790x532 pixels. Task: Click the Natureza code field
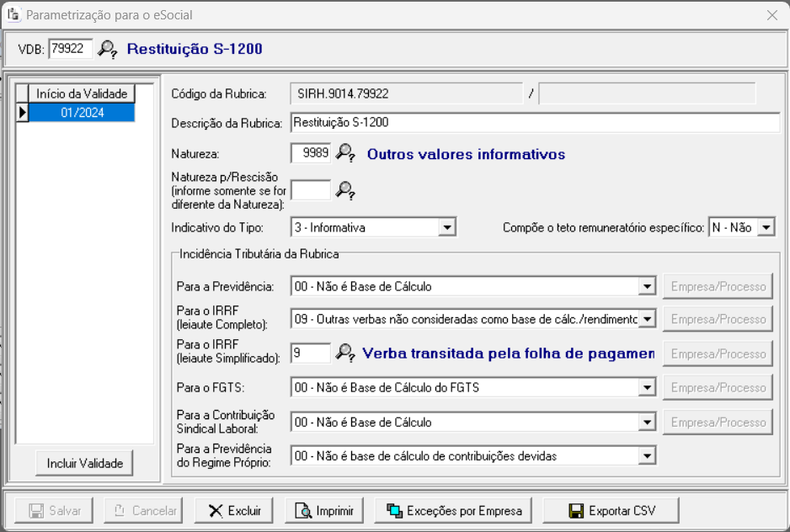click(x=310, y=153)
